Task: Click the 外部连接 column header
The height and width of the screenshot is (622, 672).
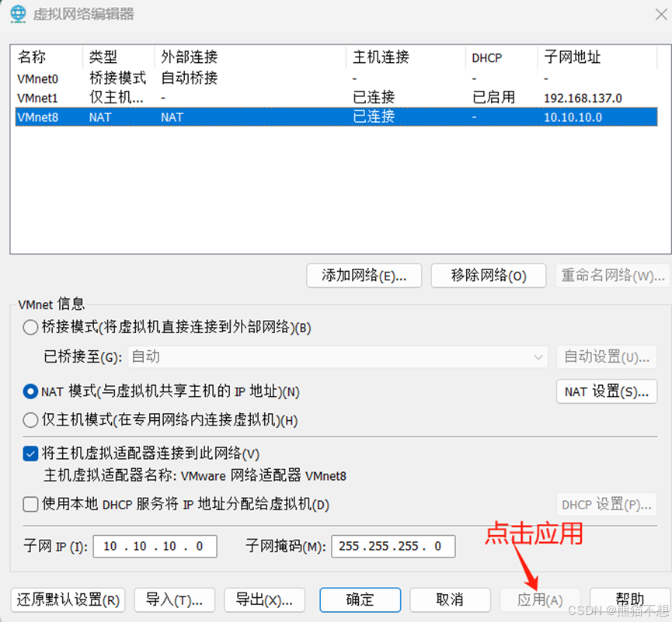Action: click(x=250, y=57)
